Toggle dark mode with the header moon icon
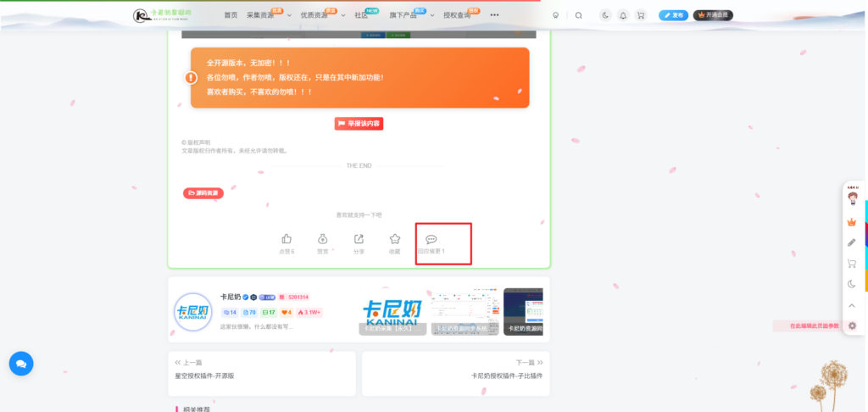Screen dimensions: 868x412 [605, 15]
